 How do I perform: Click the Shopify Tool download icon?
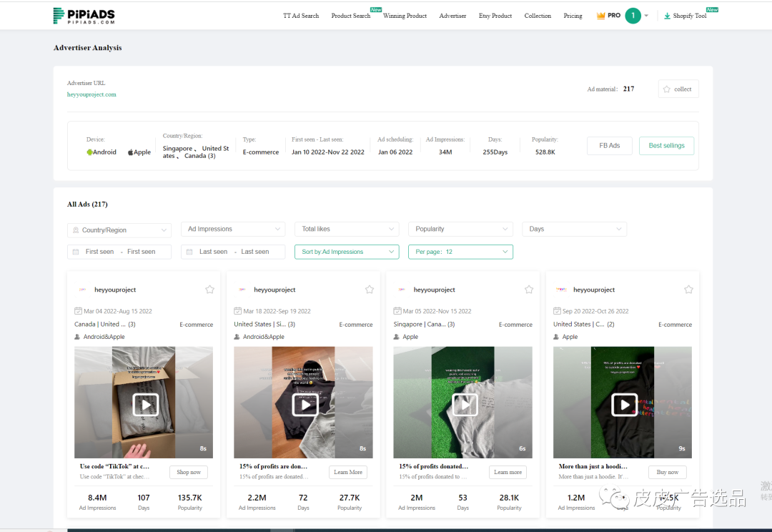[667, 16]
